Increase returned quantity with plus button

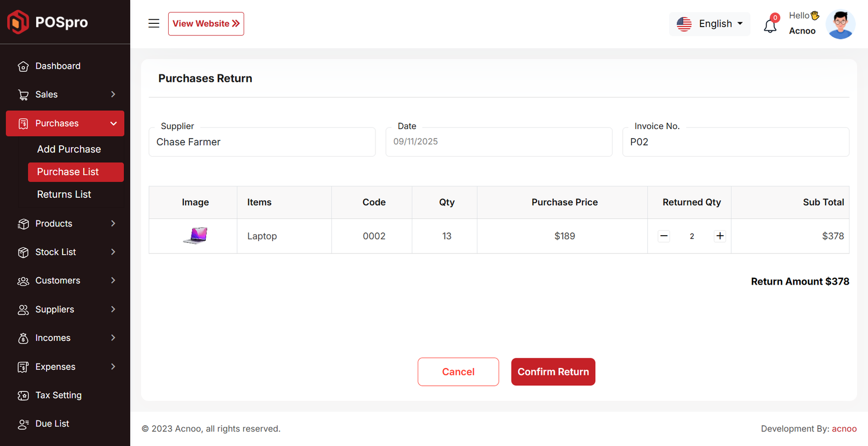[x=720, y=236]
